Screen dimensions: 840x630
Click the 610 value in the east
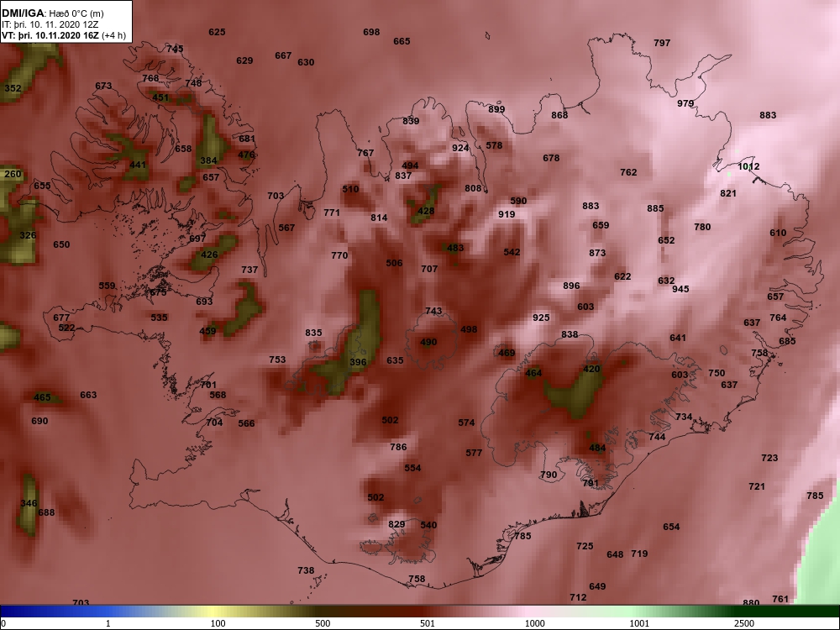point(778,233)
